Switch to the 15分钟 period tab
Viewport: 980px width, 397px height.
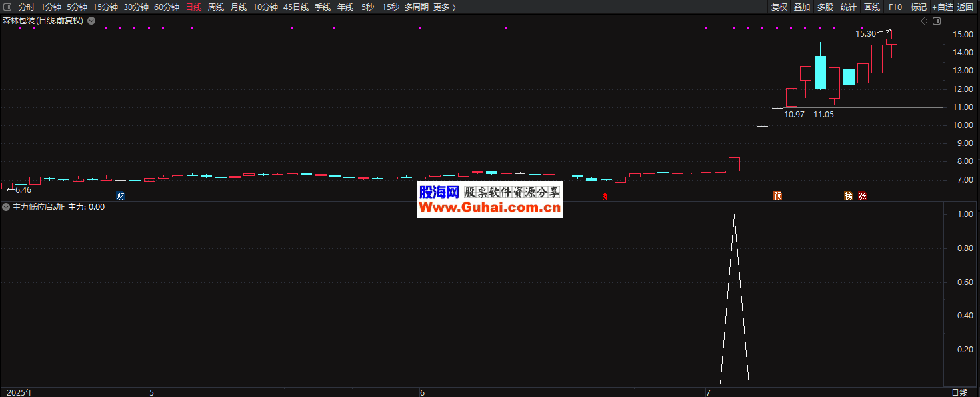pos(105,7)
